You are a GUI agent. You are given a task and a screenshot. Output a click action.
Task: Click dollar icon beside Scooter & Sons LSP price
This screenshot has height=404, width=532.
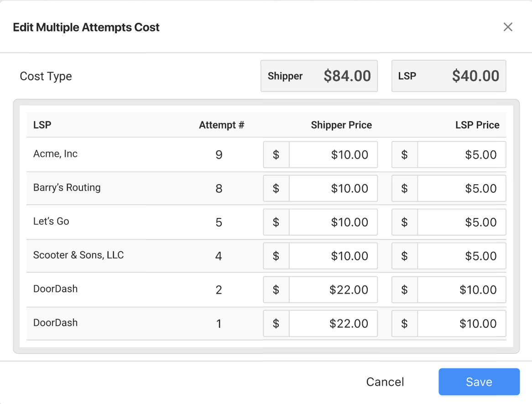[404, 256]
